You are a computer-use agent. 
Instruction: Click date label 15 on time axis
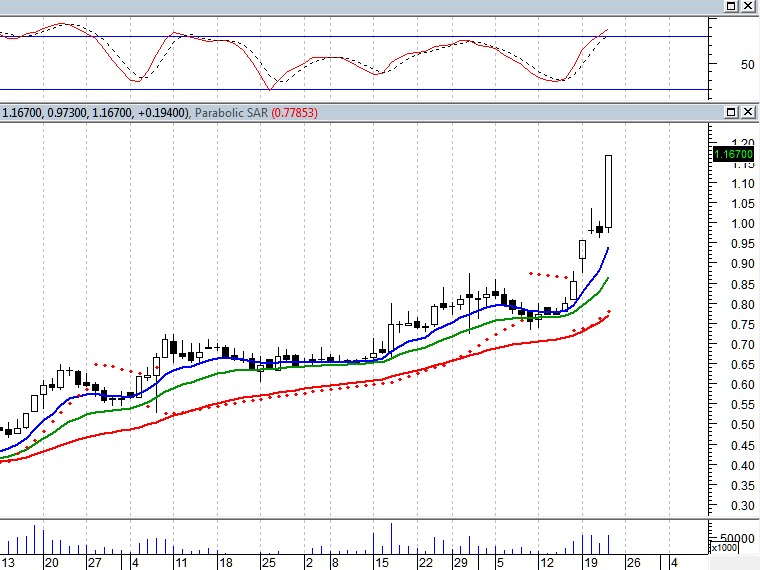coord(381,563)
